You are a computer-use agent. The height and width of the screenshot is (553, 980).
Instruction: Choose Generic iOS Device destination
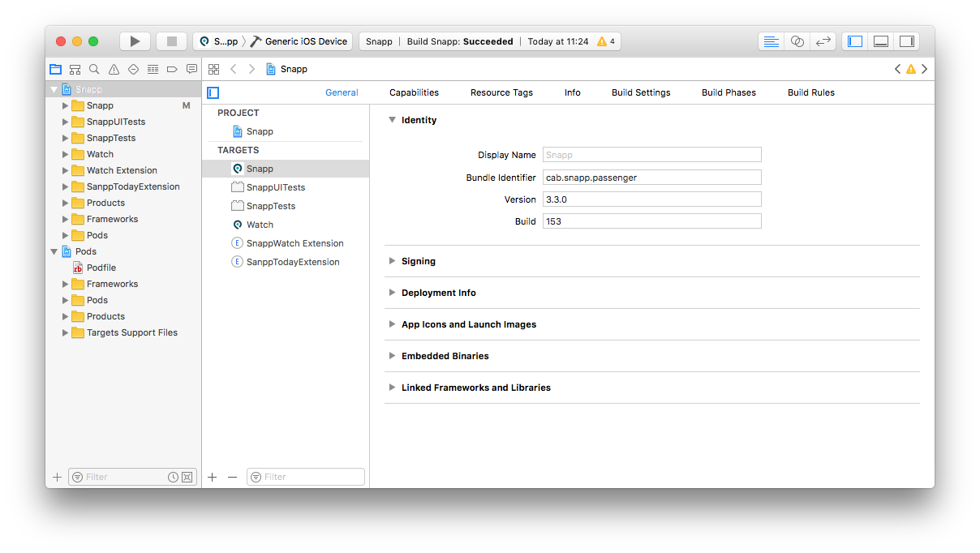[299, 41]
